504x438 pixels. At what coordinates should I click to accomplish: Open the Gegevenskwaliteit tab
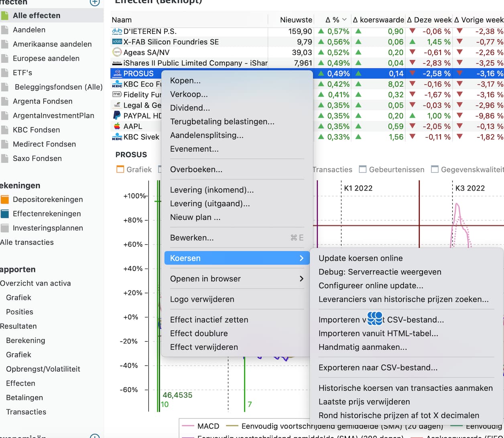pos(467,170)
